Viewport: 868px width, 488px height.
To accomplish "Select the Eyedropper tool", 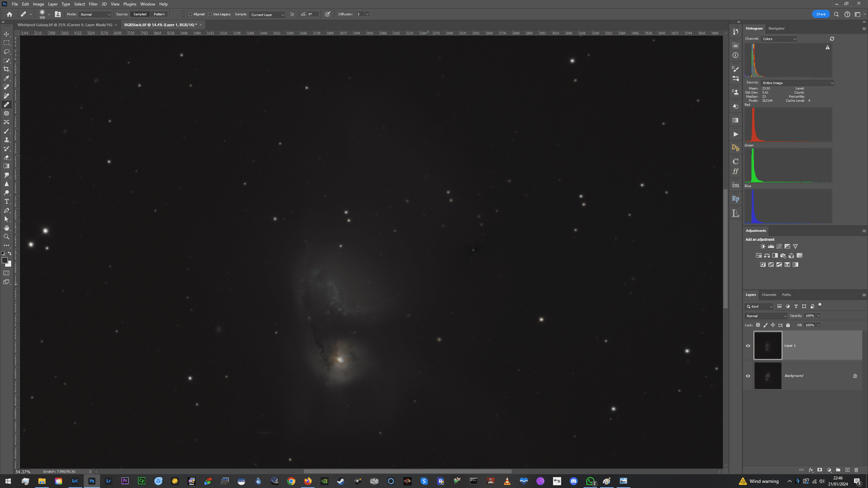I will pyautogui.click(x=7, y=78).
